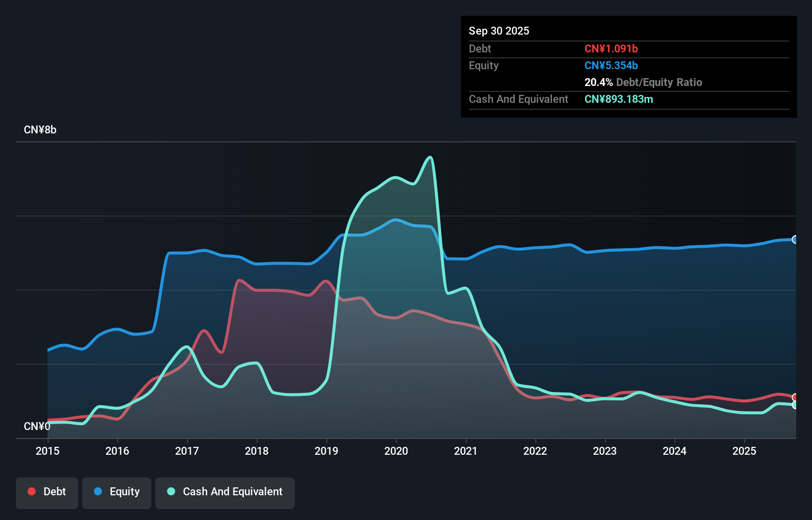812x520 pixels.
Task: Toggle the Equity series visibility
Action: point(116,491)
